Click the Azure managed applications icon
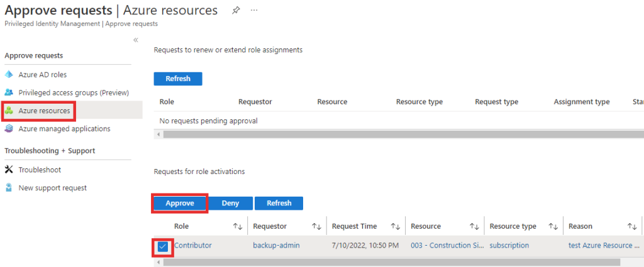The image size is (644, 267). click(9, 129)
